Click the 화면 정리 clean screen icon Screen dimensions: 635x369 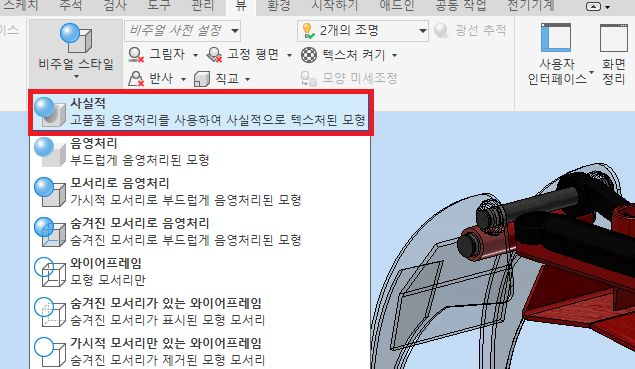click(x=614, y=38)
